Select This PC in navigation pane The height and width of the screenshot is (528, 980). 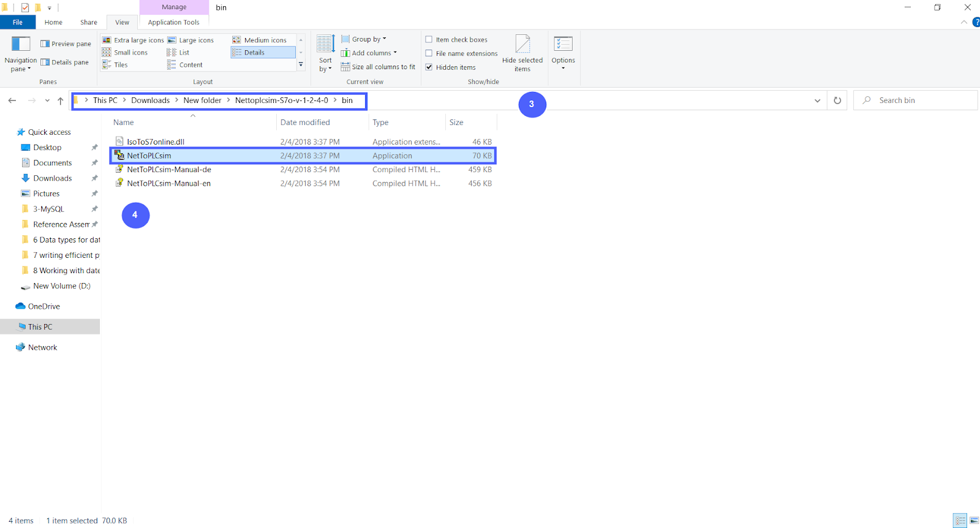point(40,326)
